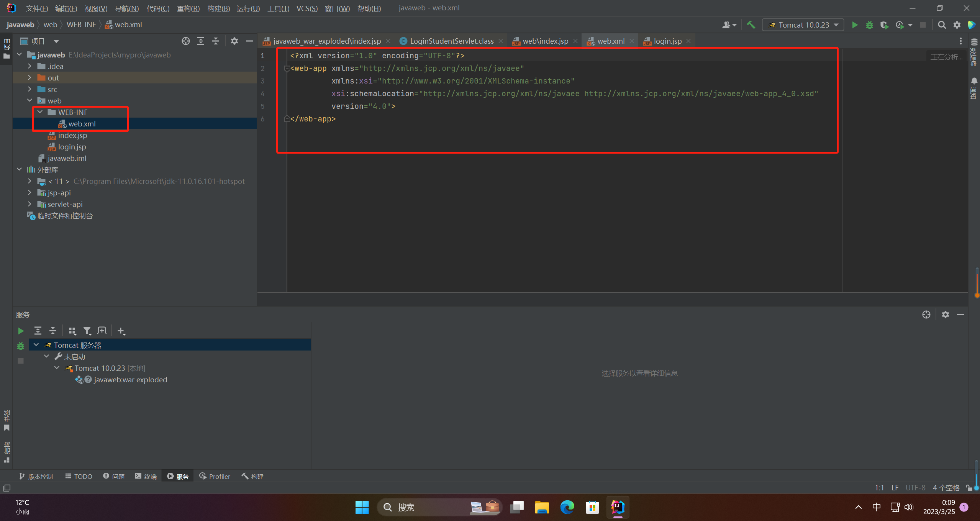Switch to the login.jsp editor tab
The height and width of the screenshot is (521, 980).
[x=667, y=41]
